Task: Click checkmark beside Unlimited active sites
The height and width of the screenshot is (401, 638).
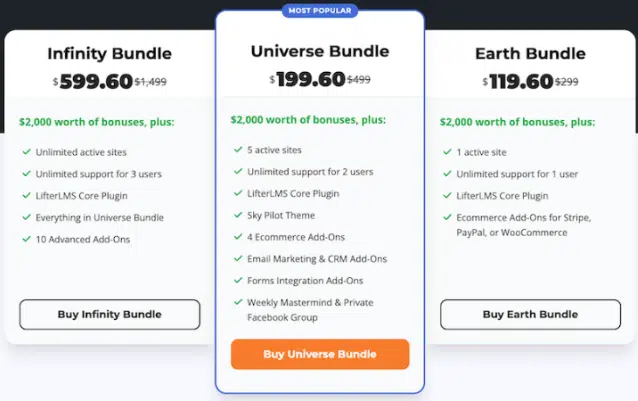Action: pyautogui.click(x=25, y=152)
